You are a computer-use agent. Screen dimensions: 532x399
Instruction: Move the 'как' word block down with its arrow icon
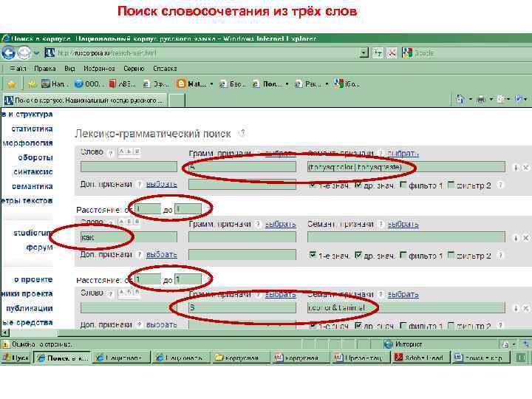516,238
